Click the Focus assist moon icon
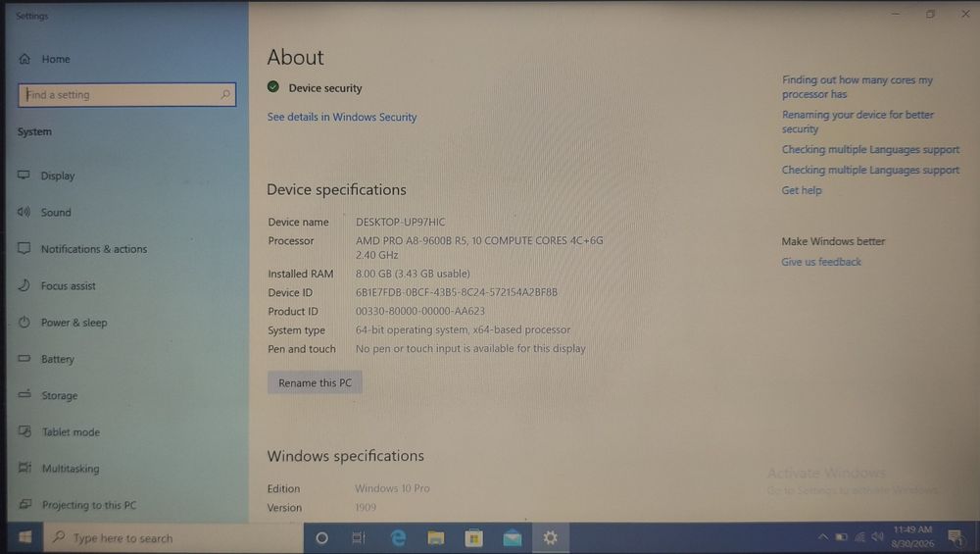Screen dimensions: 980x554 [24, 285]
